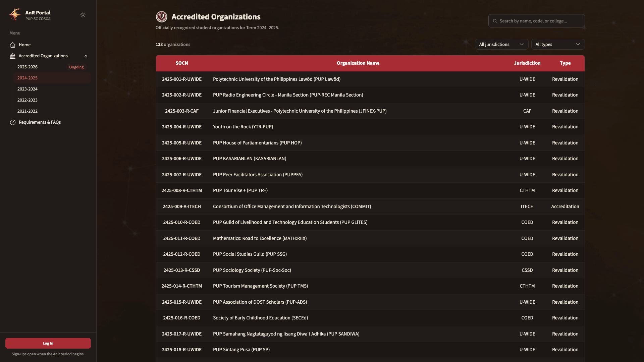The width and height of the screenshot is (644, 362).
Task: Click SOCN 2425-003-R-CAF
Action: point(182,111)
